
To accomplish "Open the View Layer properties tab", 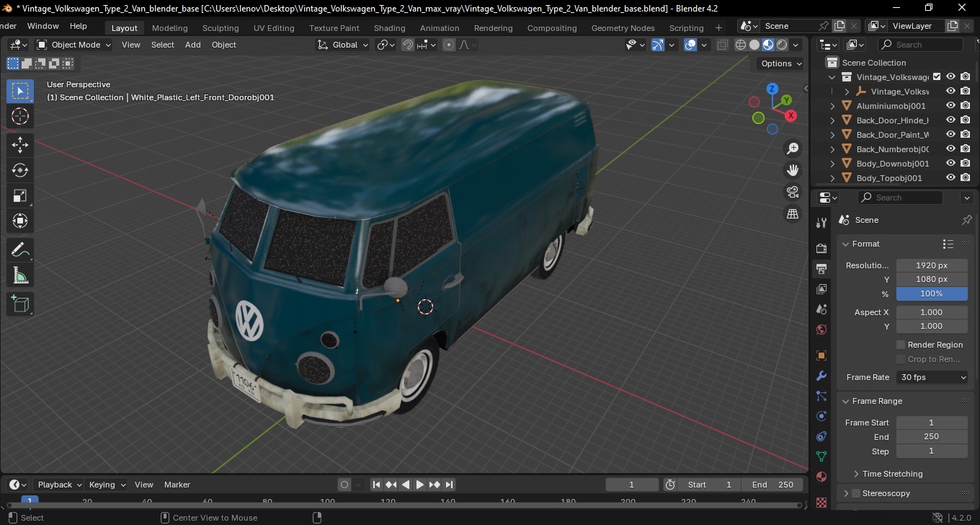I will (821, 289).
